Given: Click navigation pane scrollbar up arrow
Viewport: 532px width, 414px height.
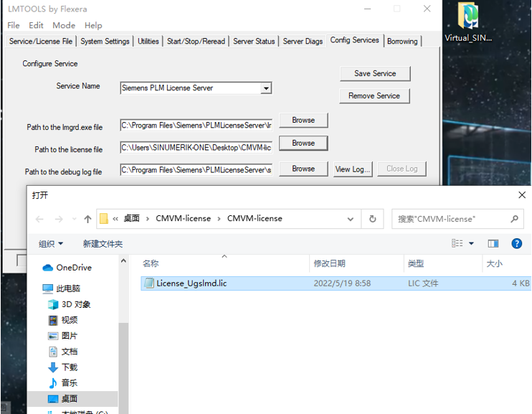Looking at the screenshot, I should click(123, 261).
